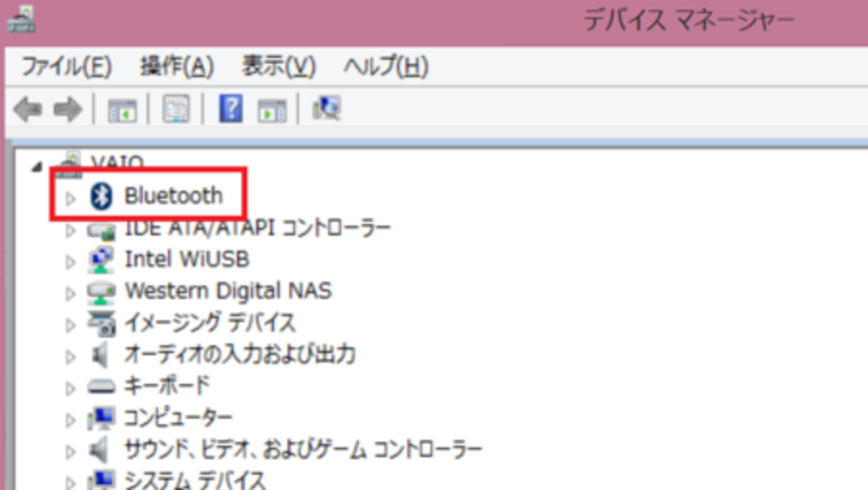Click the Western Digital NAS icon
Screen dimensions: 868x490
101,292
